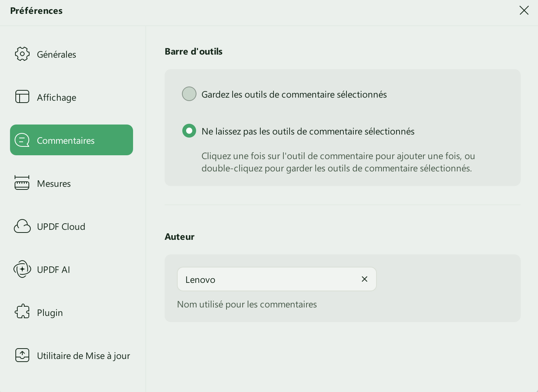
Task: Click the update utility upload icon
Action: tap(22, 355)
